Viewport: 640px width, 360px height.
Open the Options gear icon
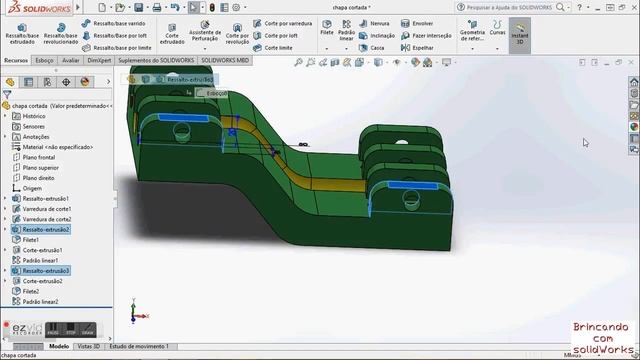coord(236,7)
